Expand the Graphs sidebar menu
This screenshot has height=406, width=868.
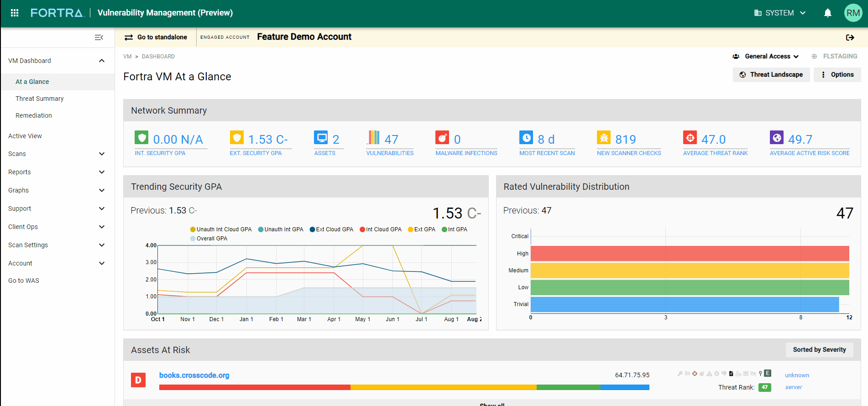pyautogui.click(x=102, y=190)
